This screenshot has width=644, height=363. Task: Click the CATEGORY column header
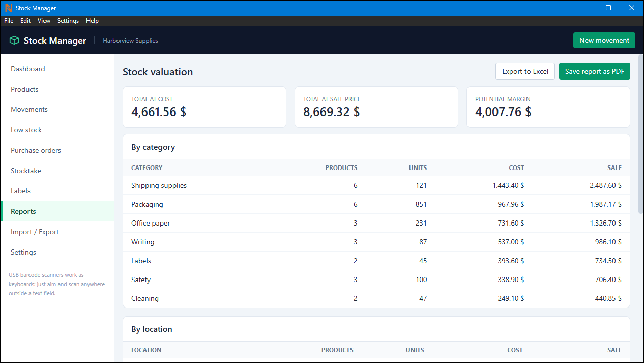pos(147,167)
